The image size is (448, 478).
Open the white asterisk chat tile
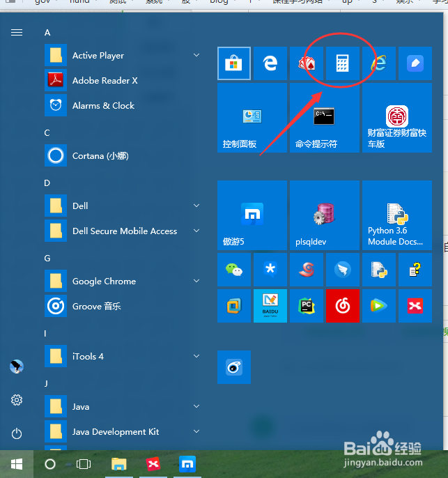[x=270, y=270]
